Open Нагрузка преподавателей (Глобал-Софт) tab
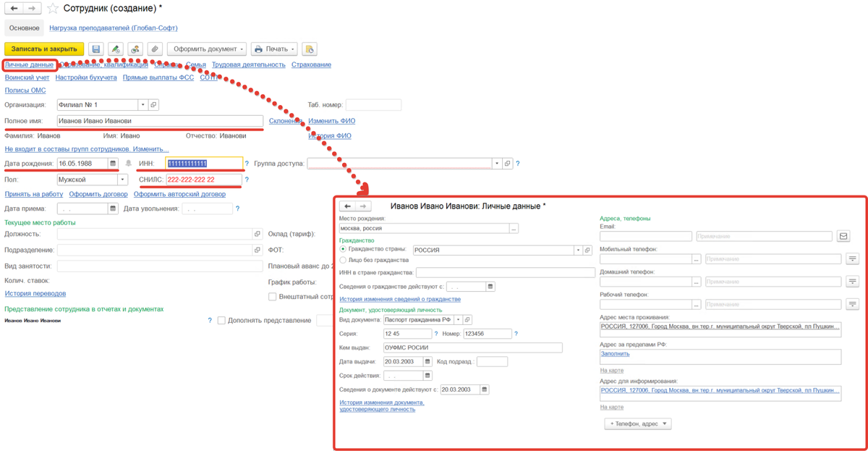The image size is (868, 451). (114, 28)
